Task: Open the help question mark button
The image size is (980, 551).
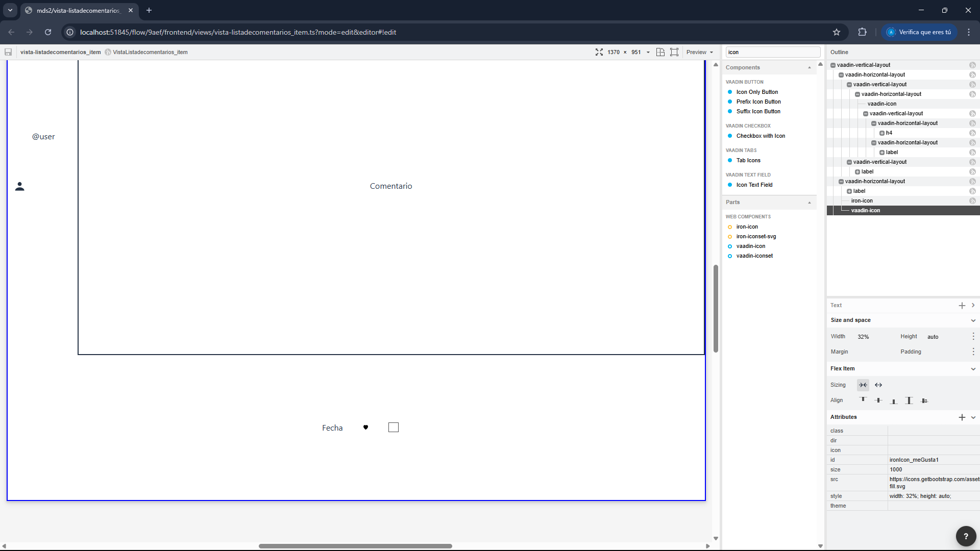Action: click(965, 536)
